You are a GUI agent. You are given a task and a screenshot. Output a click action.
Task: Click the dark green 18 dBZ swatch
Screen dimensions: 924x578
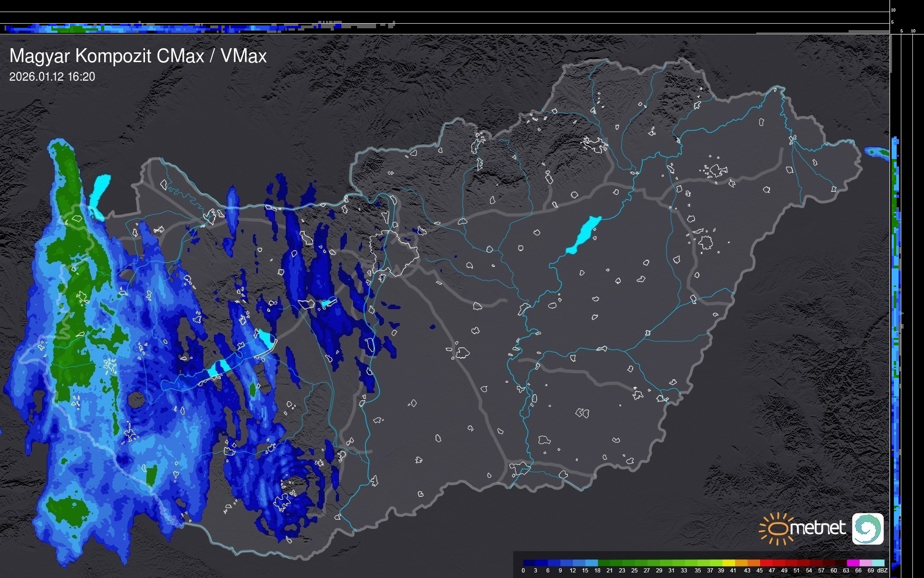[603, 563]
